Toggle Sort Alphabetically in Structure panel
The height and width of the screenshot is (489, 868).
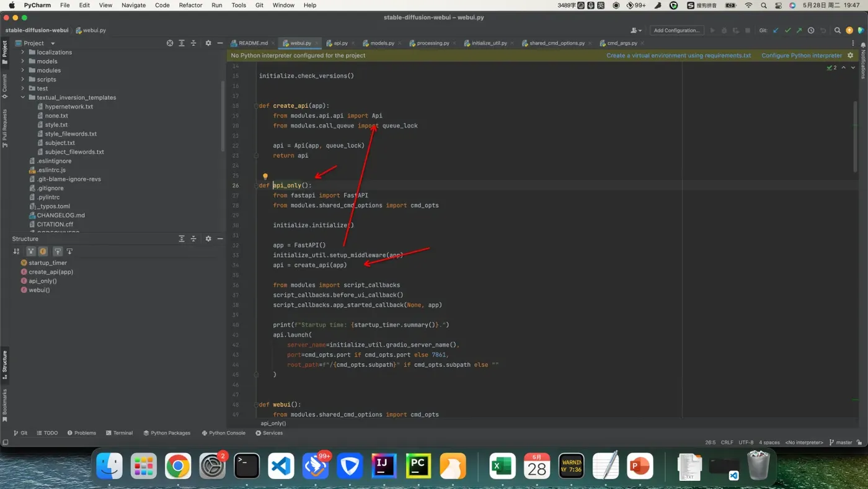click(16, 251)
